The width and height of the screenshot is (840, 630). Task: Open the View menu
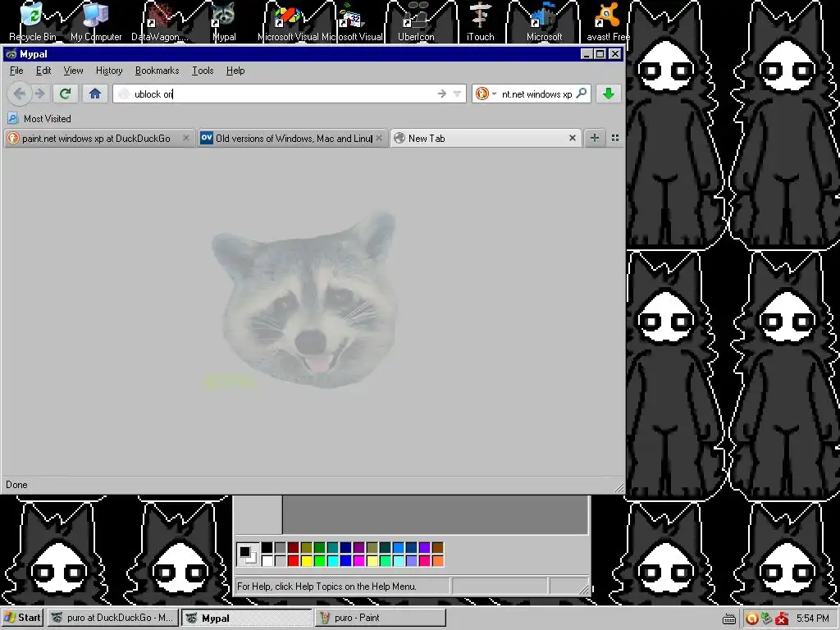pyautogui.click(x=73, y=71)
